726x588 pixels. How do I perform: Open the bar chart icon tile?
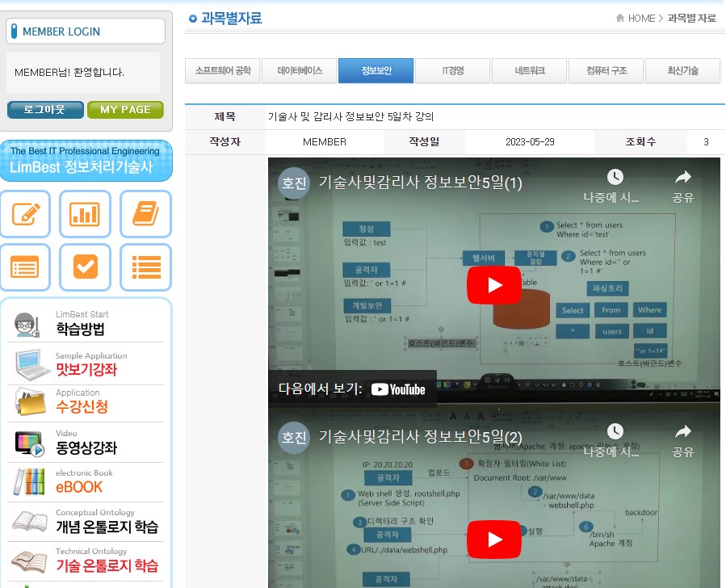[x=85, y=213]
